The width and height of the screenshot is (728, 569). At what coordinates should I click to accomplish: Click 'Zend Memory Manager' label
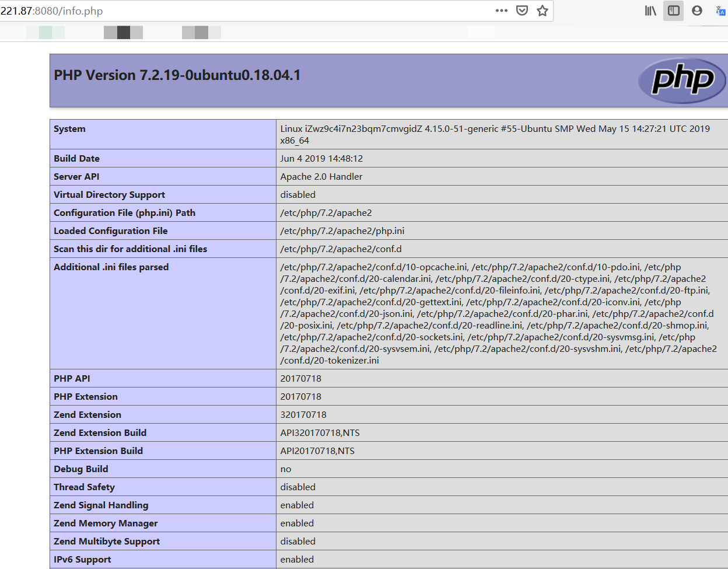pyautogui.click(x=106, y=523)
